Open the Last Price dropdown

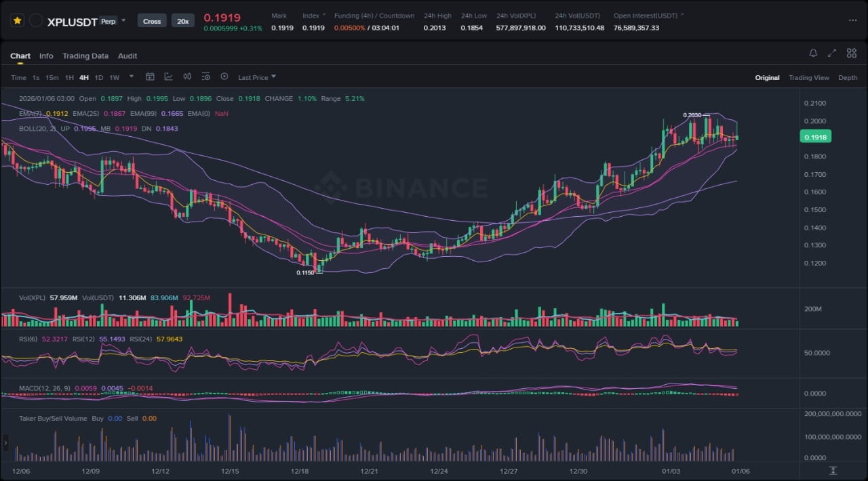(x=257, y=77)
